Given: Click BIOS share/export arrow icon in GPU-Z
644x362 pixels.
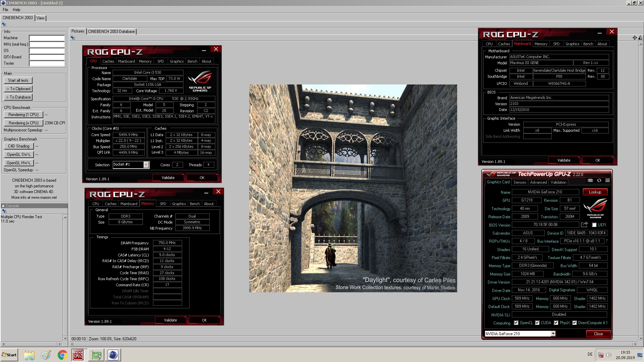Looking at the screenshot, I should [x=585, y=225].
